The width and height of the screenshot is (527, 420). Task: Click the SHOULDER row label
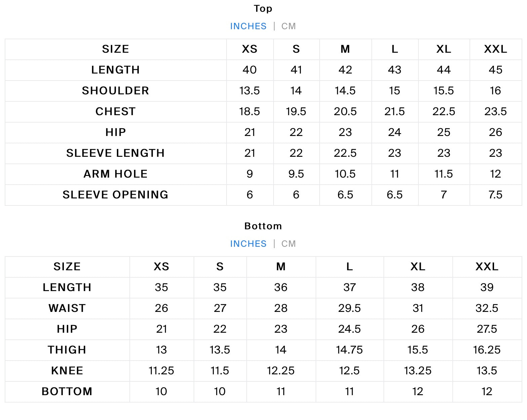pos(115,91)
